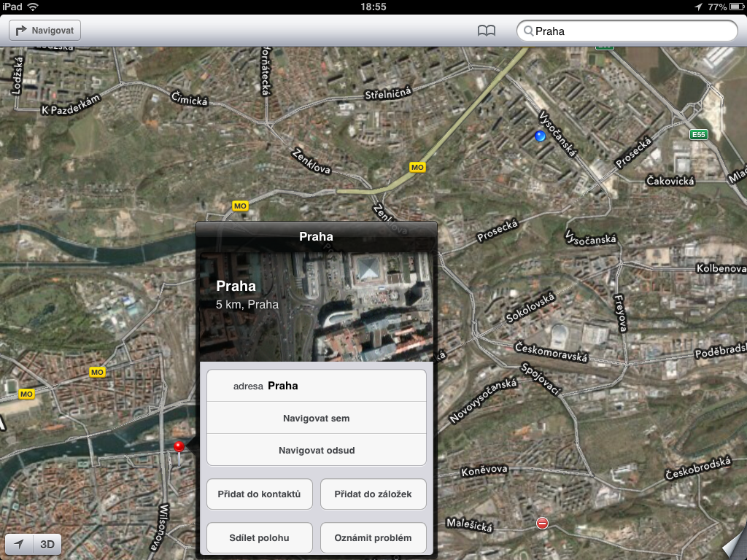The image size is (747, 560).
Task: Open the bookmarks panel
Action: [486, 31]
